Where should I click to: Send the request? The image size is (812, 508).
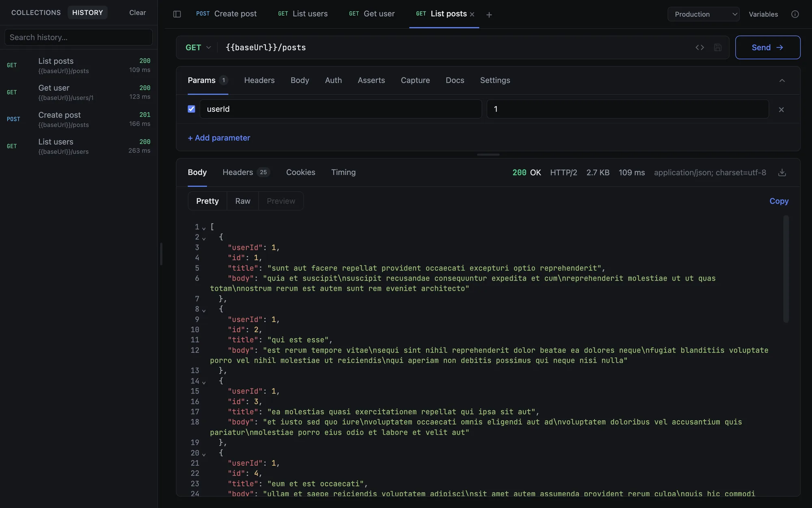click(x=768, y=48)
